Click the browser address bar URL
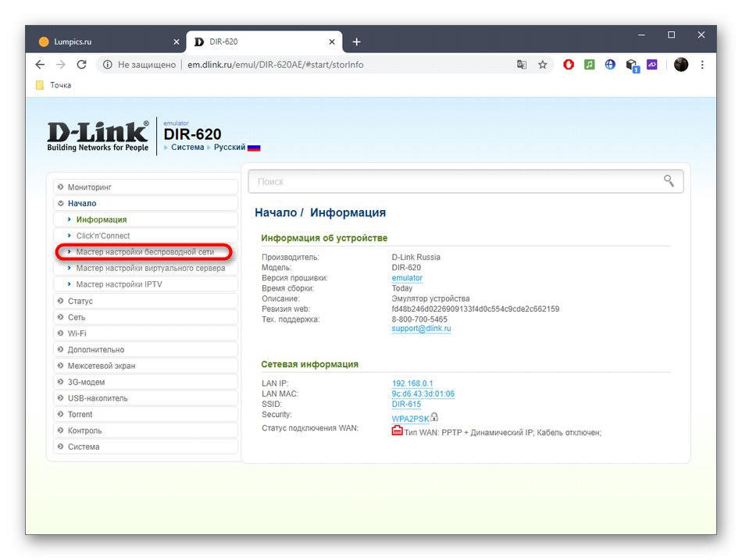The width and height of the screenshot is (742, 560). (276, 65)
